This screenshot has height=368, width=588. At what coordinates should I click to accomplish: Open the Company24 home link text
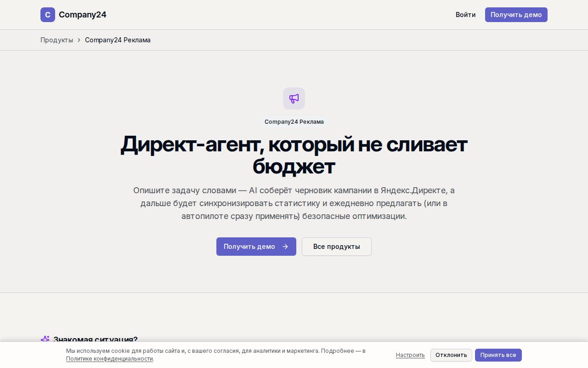pyautogui.click(x=83, y=15)
